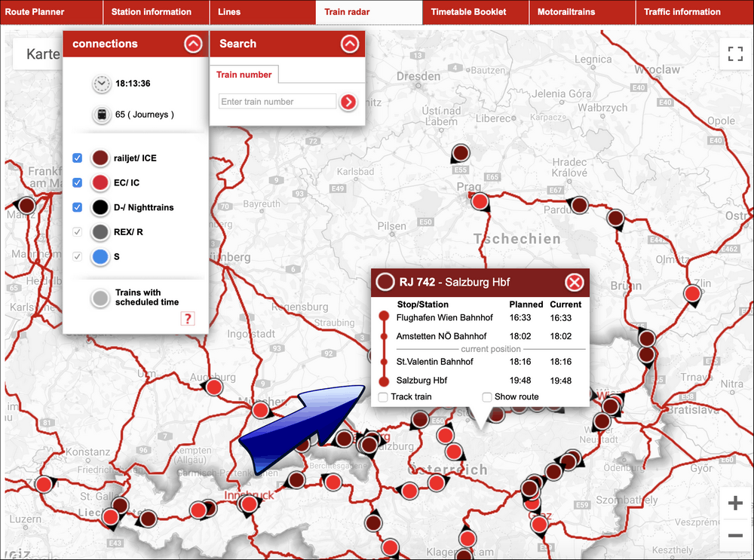Image resolution: width=754 pixels, height=560 pixels.
Task: Select the red train marker at Prag
Action: tap(480, 201)
